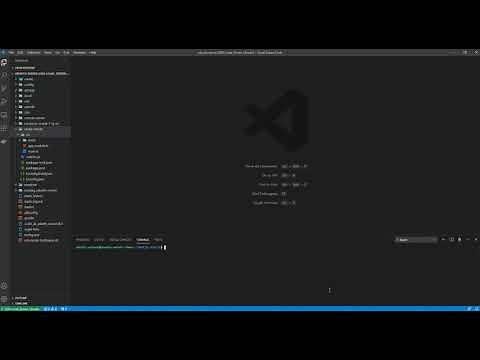480x360 pixels.
Task: Expand the Outline section
Action: 41,298
